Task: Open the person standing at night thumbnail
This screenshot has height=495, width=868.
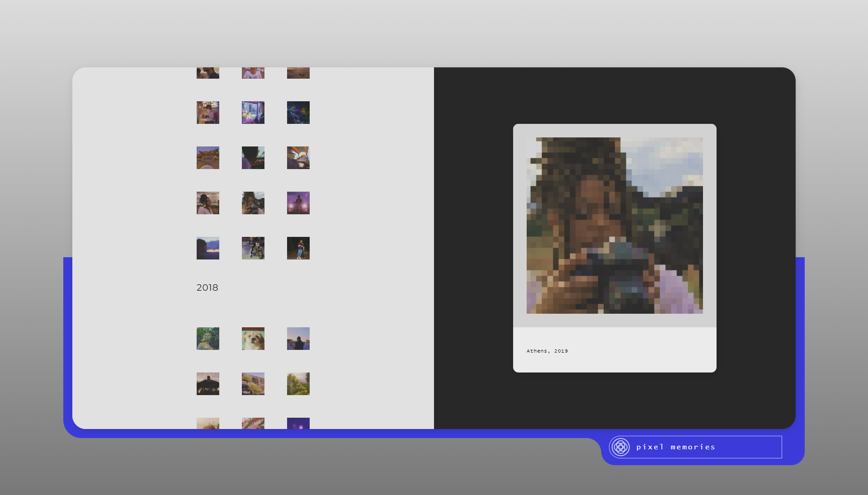Action: [298, 248]
